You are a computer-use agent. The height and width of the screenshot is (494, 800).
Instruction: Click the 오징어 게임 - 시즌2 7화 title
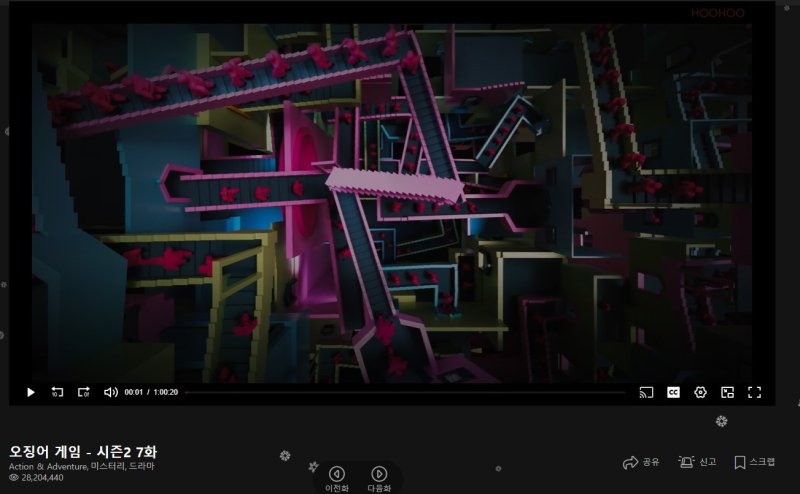(x=82, y=450)
